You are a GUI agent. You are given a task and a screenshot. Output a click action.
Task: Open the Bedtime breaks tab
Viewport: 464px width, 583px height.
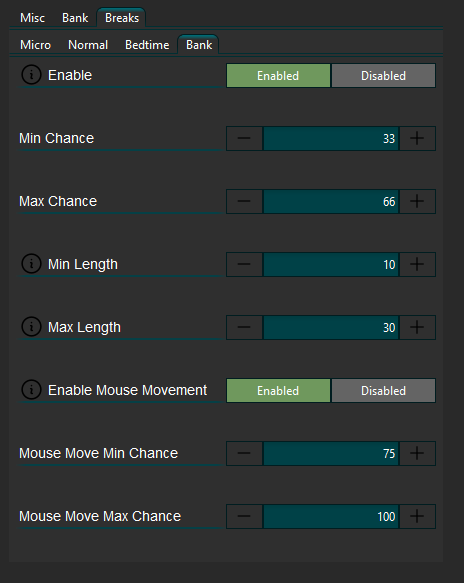147,45
